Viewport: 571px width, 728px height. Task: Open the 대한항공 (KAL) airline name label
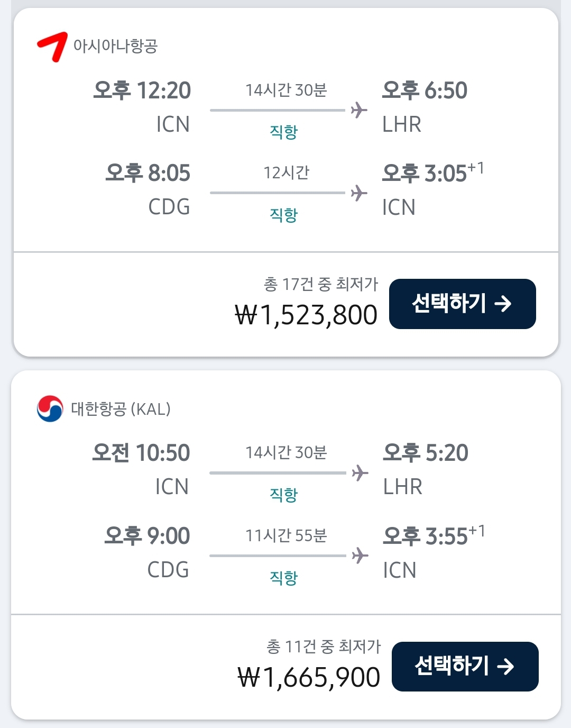click(x=121, y=409)
